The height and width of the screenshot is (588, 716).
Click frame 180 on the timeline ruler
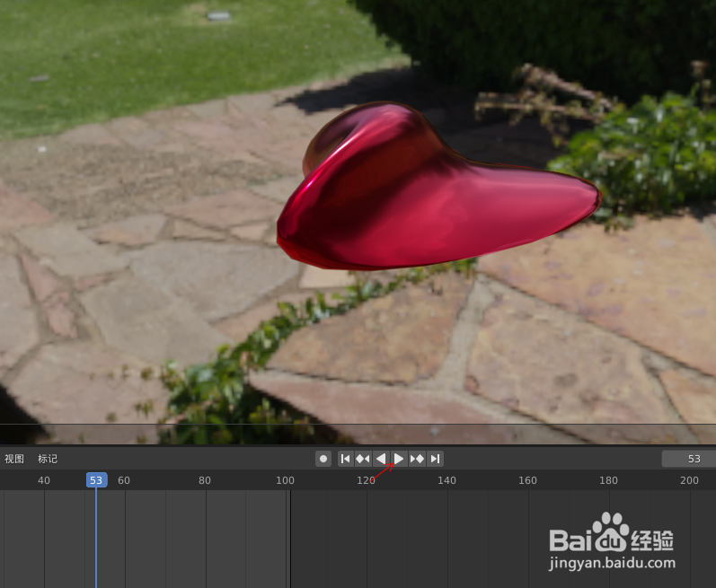click(x=608, y=480)
